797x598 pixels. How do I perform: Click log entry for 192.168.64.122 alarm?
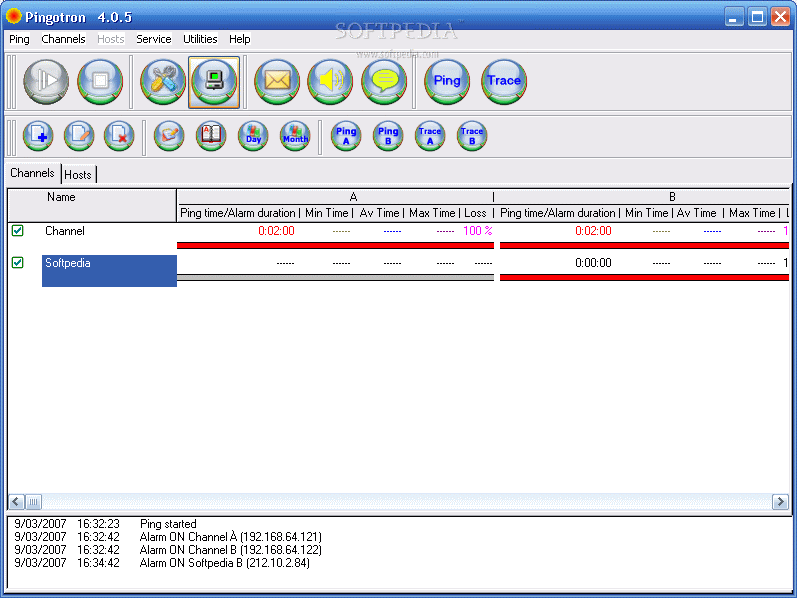(x=231, y=550)
